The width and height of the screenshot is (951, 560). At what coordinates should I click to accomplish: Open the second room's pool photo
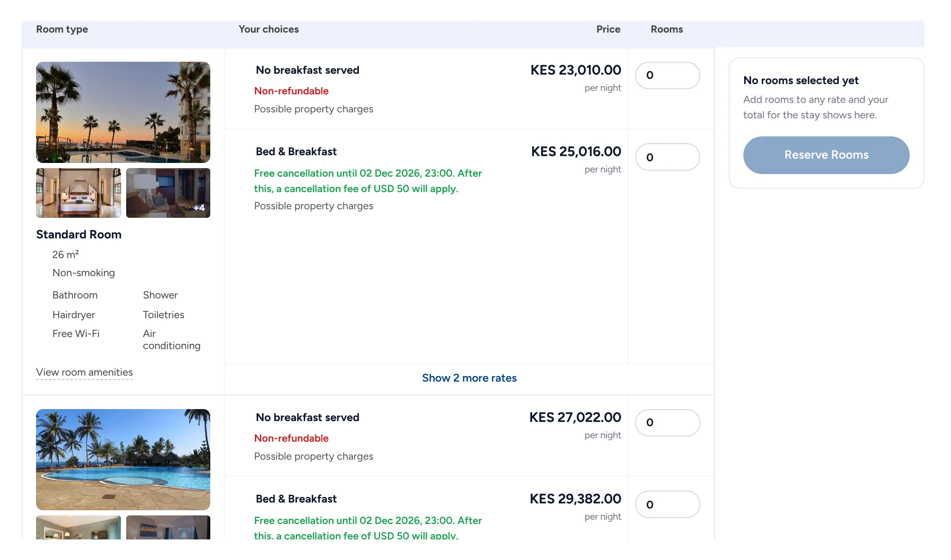click(123, 460)
